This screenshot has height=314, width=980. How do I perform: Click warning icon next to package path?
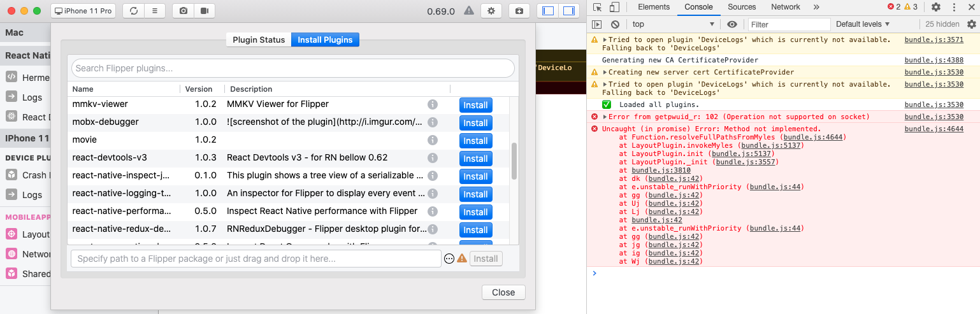tap(462, 259)
